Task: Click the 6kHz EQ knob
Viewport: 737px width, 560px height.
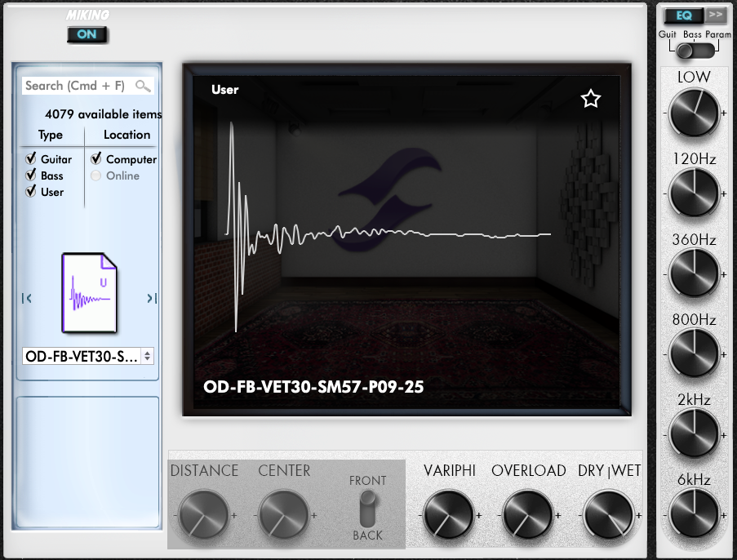Action: point(695,514)
